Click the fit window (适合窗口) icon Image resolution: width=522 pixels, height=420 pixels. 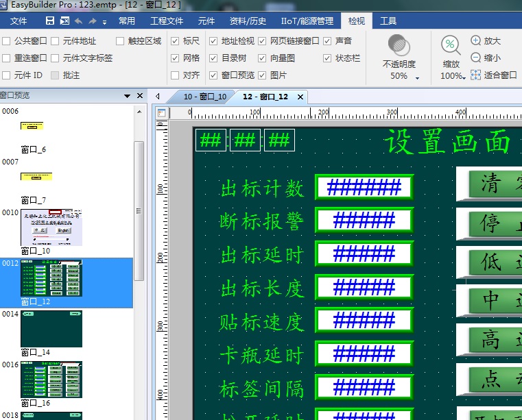pos(476,75)
